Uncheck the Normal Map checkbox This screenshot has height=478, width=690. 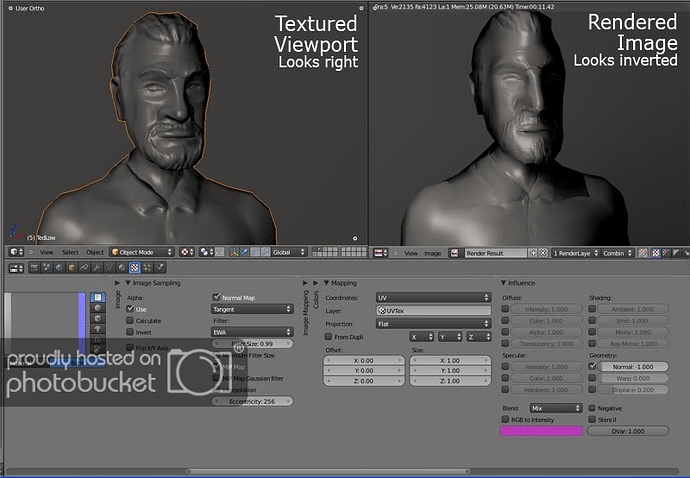tap(216, 297)
